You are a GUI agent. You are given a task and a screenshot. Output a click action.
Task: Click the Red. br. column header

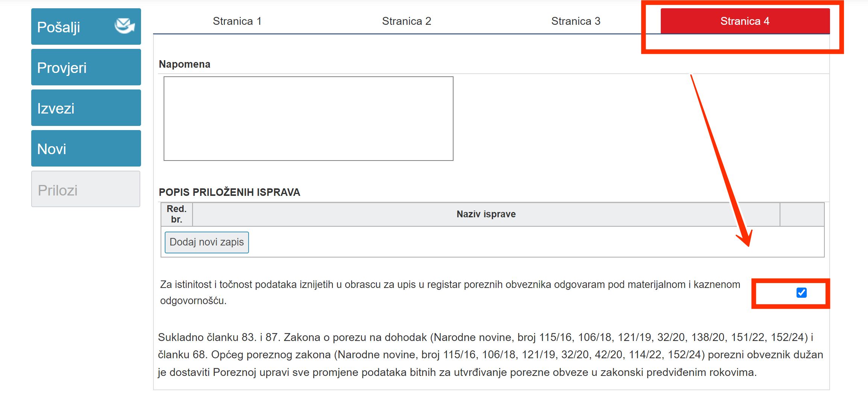(177, 214)
